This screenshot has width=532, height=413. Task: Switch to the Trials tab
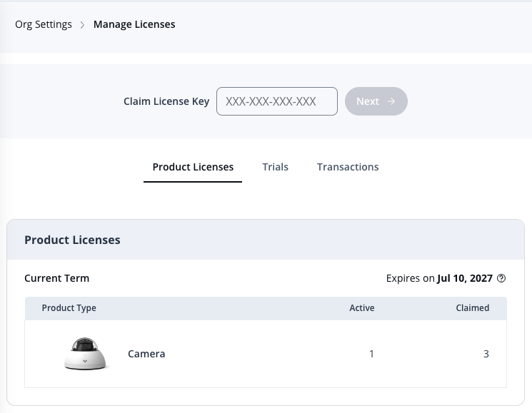(275, 167)
